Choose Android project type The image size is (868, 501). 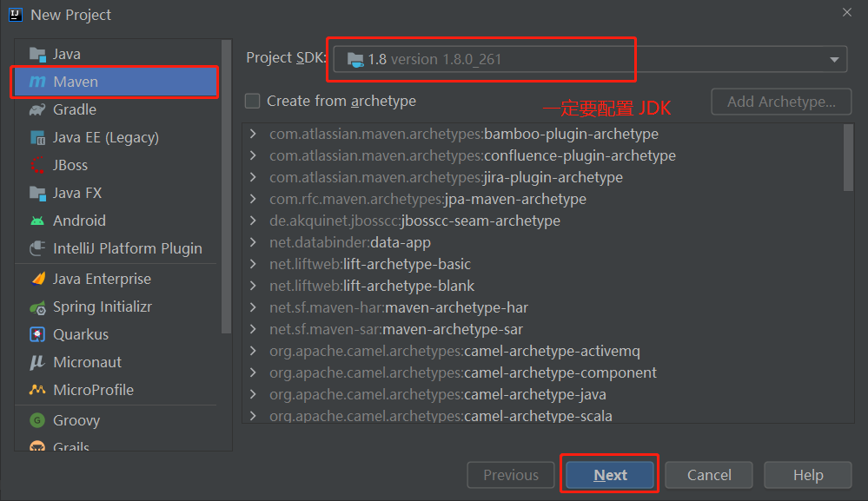point(116,221)
